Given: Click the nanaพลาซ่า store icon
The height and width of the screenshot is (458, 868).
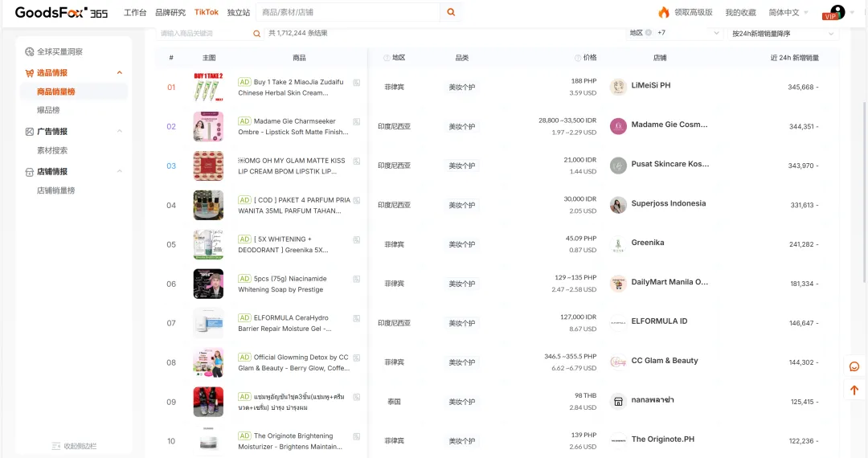Looking at the screenshot, I should click(x=618, y=402).
